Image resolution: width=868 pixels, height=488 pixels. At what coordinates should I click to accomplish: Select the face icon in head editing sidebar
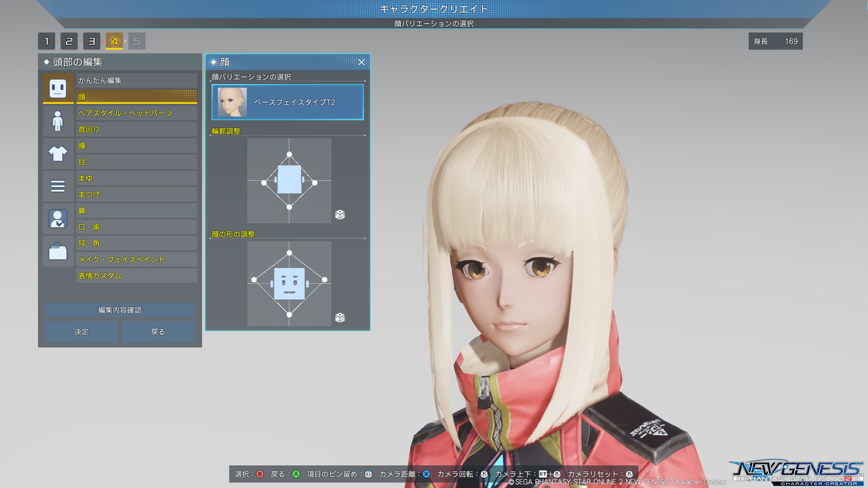click(x=58, y=88)
